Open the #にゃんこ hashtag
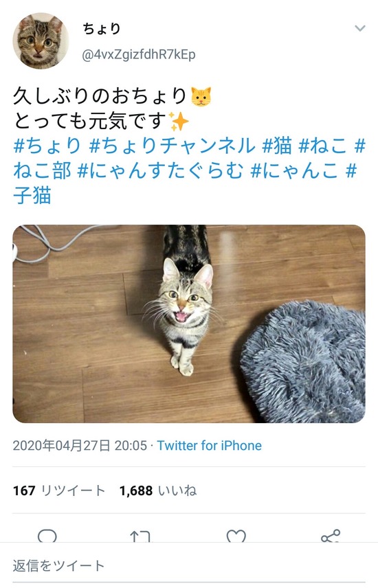The width and height of the screenshot is (378, 588). (x=294, y=171)
